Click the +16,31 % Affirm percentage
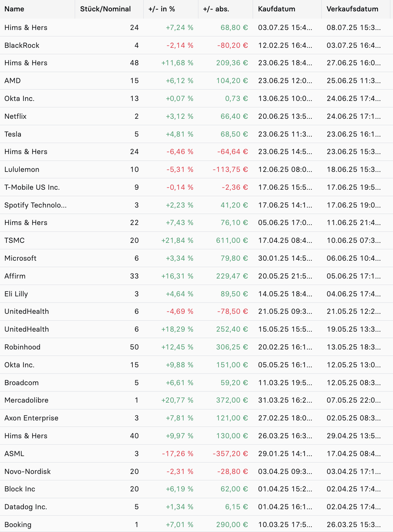393x532 pixels. coord(177,276)
